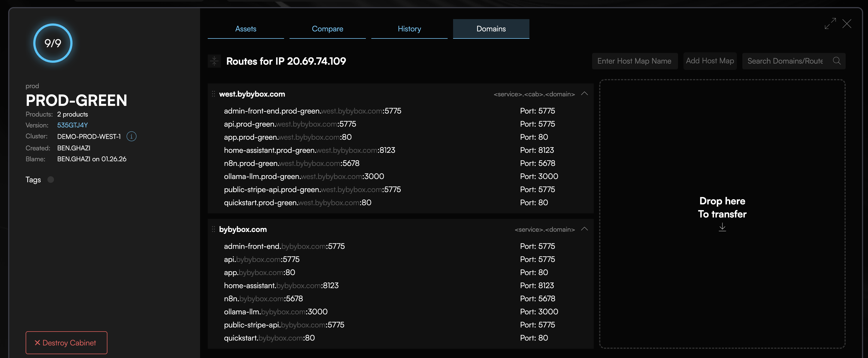Collapse the west.bybybox.com route group
This screenshot has width=868, height=358.
584,94
